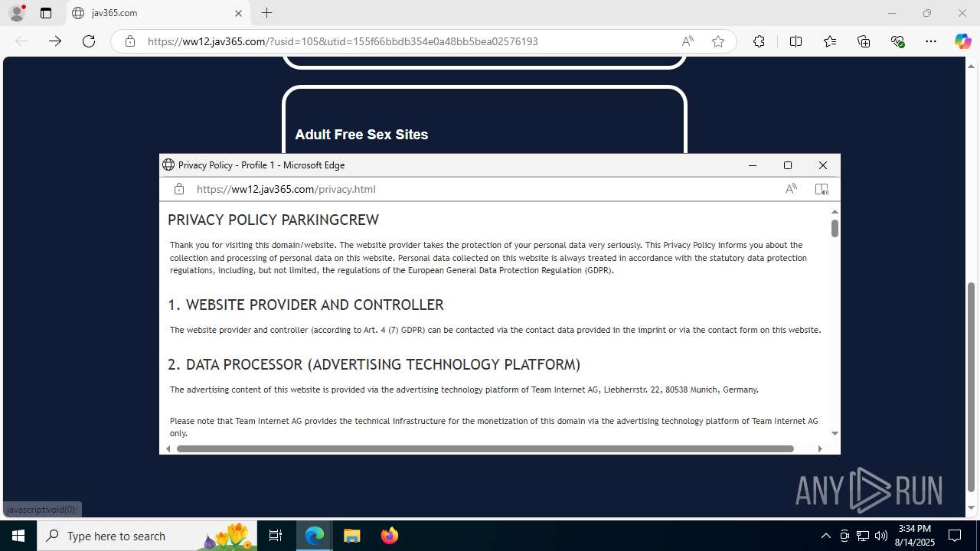Click the popup's scroll down arrow

pos(835,433)
